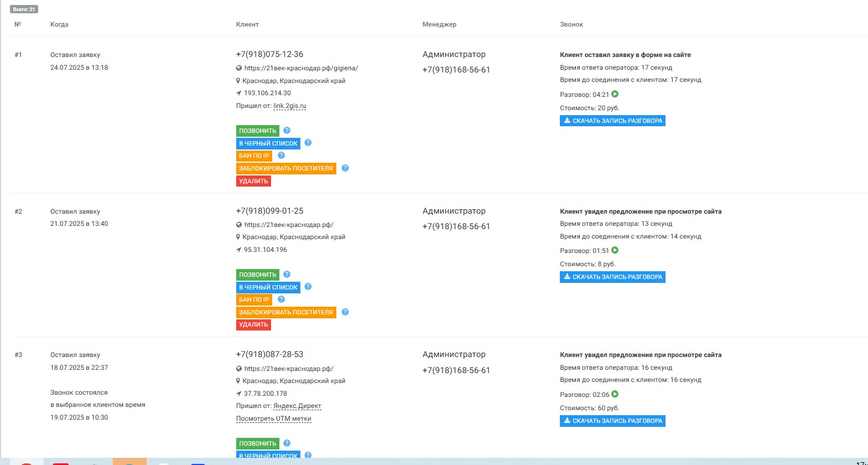This screenshot has width=868, height=465.
Task: Click help icon beside second БАН ПО IP
Action: [281, 299]
